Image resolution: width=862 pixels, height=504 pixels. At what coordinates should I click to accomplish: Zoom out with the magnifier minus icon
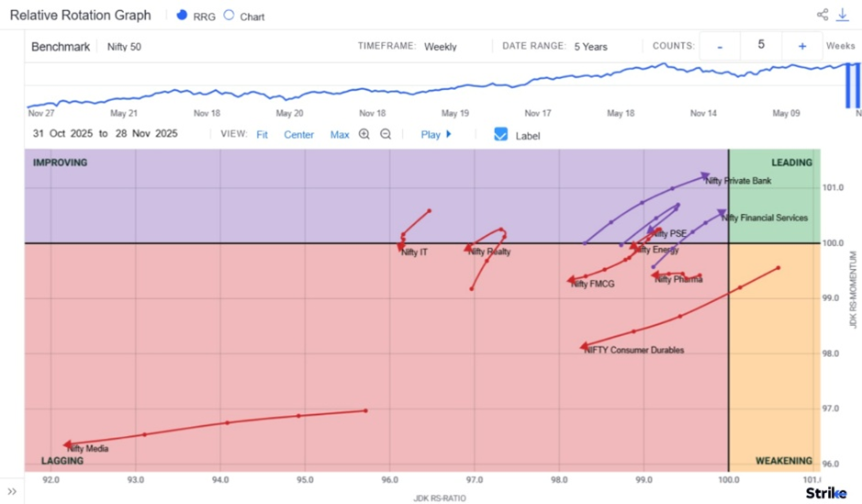click(x=386, y=134)
